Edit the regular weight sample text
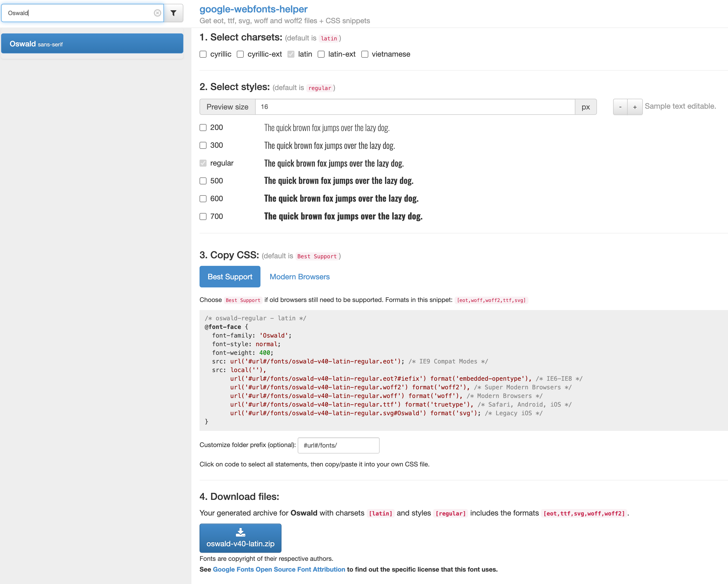This screenshot has width=728, height=584. pos(334,163)
